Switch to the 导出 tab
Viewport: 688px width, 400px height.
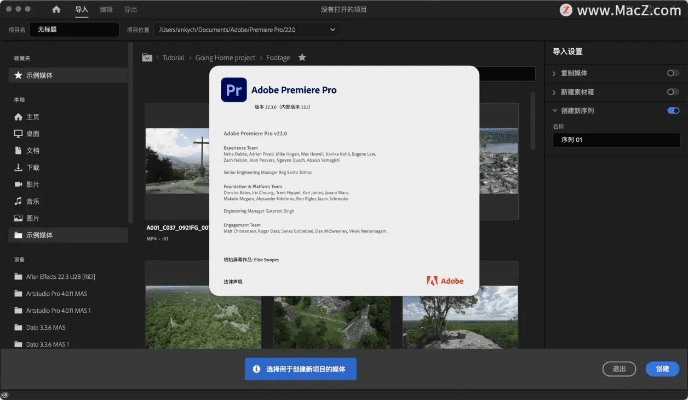click(x=131, y=9)
